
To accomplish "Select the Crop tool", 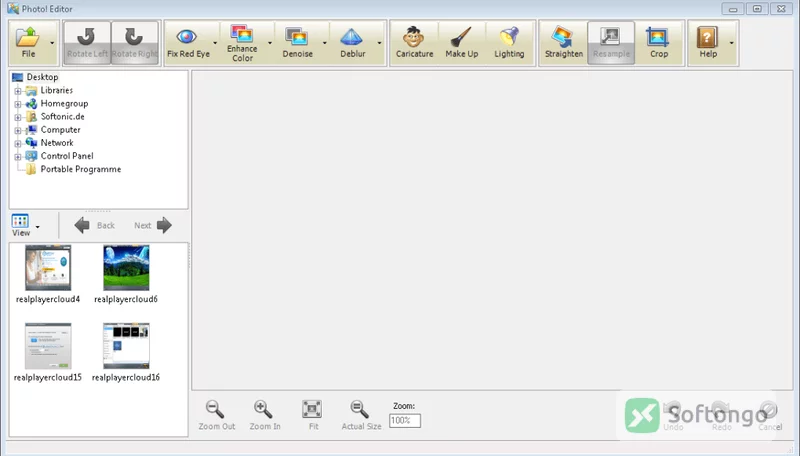I will (659, 43).
